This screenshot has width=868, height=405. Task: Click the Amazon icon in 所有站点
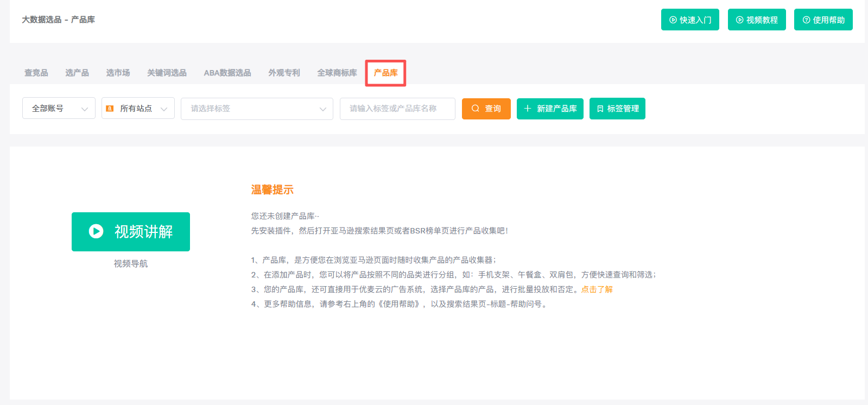pyautogui.click(x=110, y=109)
